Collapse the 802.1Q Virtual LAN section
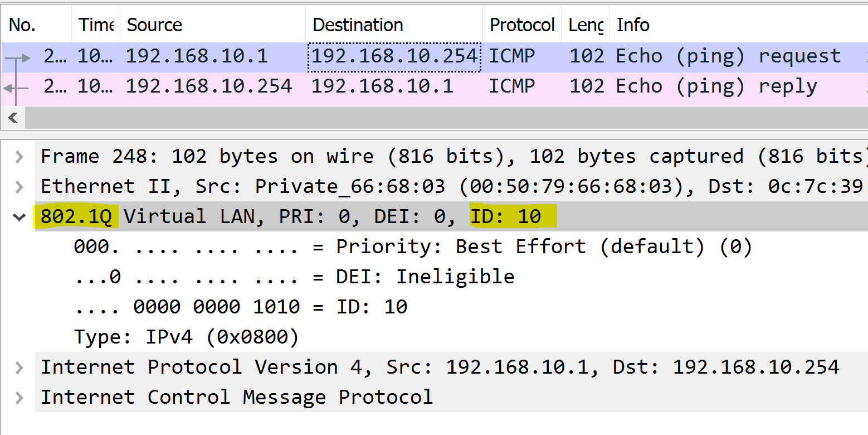The width and height of the screenshot is (868, 435). [19, 217]
